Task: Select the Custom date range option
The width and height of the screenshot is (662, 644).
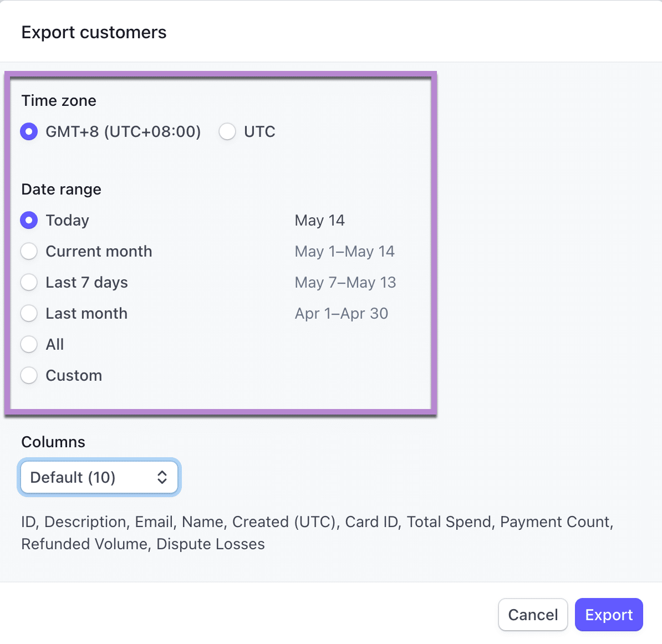Action: (x=29, y=375)
